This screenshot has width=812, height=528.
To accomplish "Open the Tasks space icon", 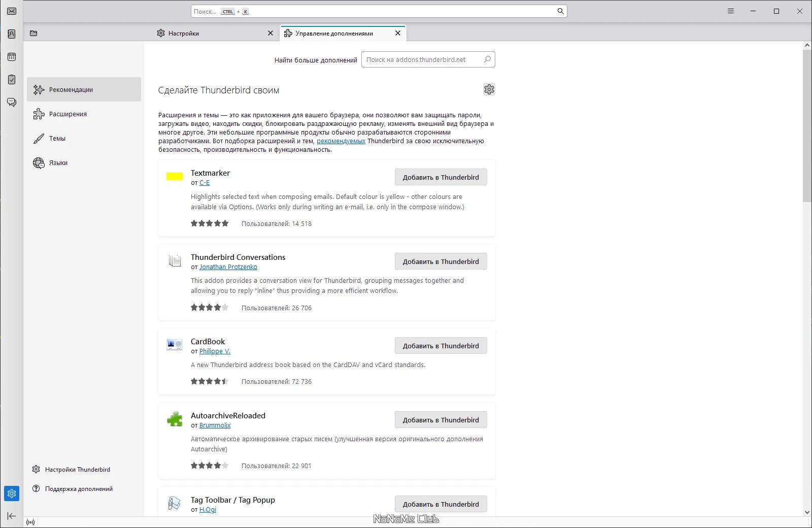I will 12,80.
